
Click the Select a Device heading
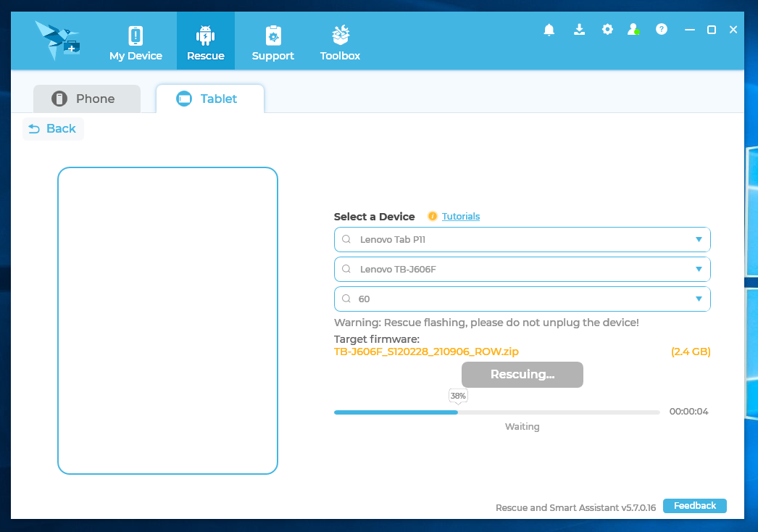point(374,217)
